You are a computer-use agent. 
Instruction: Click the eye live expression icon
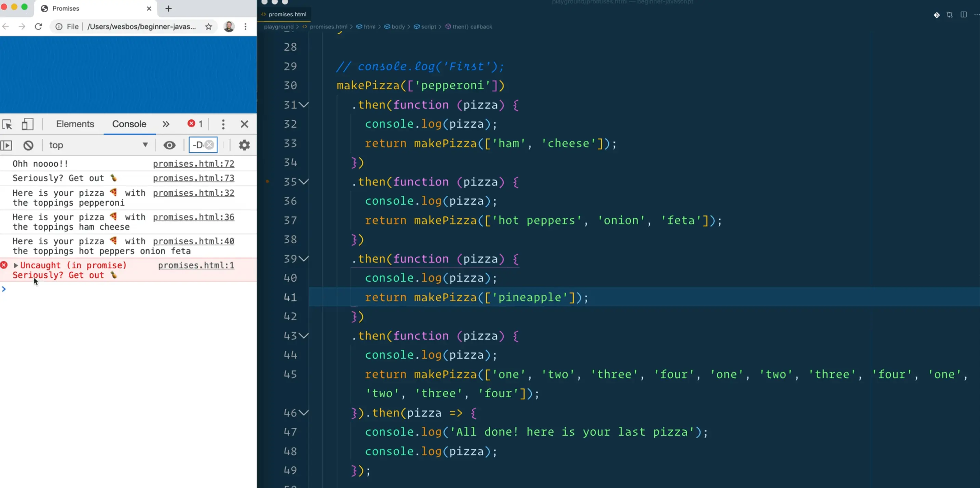(x=169, y=145)
